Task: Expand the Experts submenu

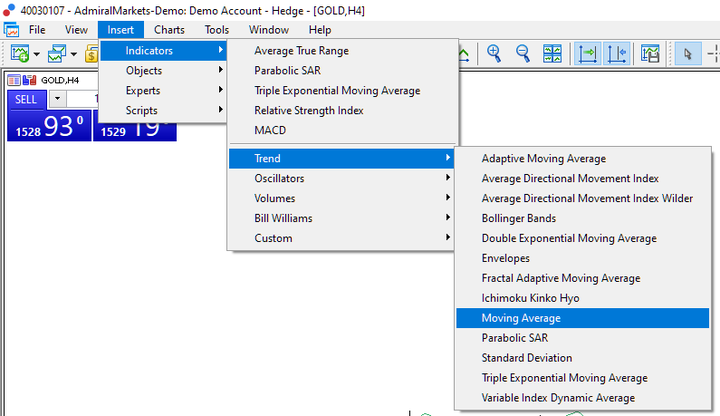Action: tap(163, 90)
